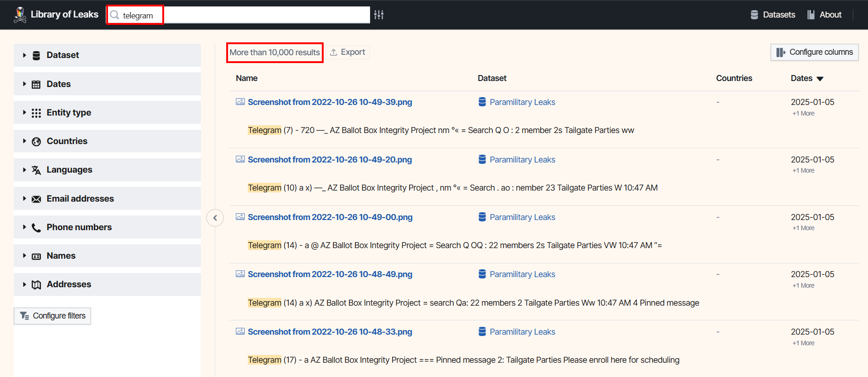
Task: Click the Names filter card icon
Action: tap(36, 256)
